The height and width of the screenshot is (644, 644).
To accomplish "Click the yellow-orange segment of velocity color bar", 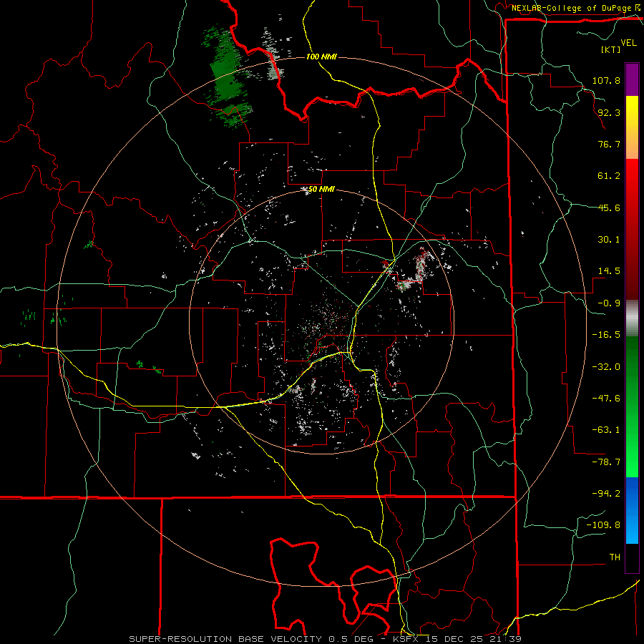I will [632, 127].
